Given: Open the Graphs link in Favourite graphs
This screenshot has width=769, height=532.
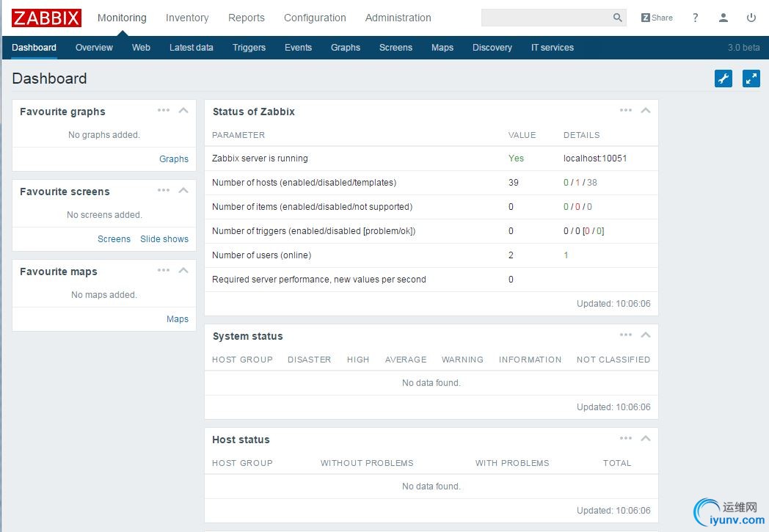Looking at the screenshot, I should [174, 159].
